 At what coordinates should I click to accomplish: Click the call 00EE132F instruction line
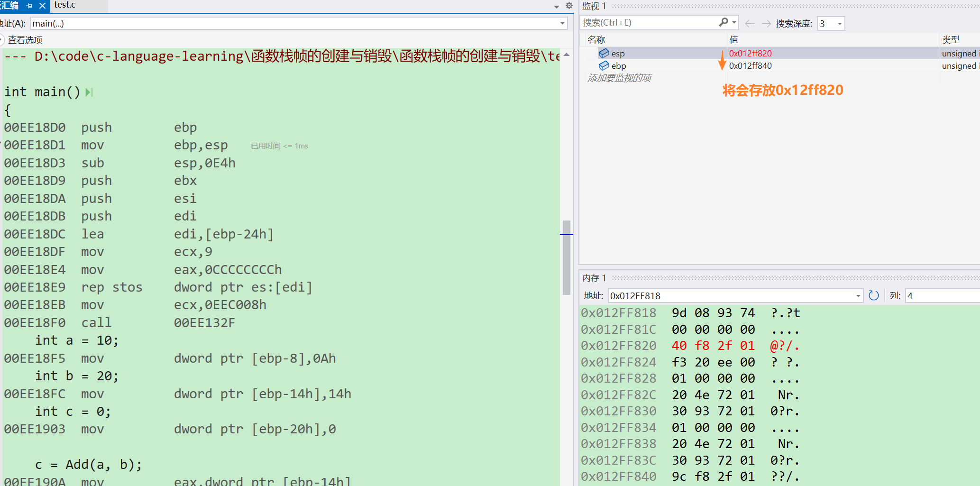(x=119, y=323)
